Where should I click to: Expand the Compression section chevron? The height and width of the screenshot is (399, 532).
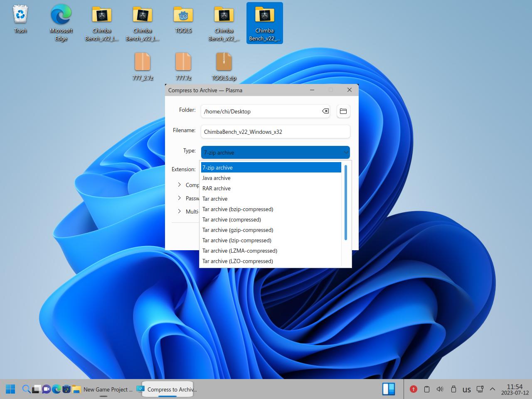pos(179,185)
